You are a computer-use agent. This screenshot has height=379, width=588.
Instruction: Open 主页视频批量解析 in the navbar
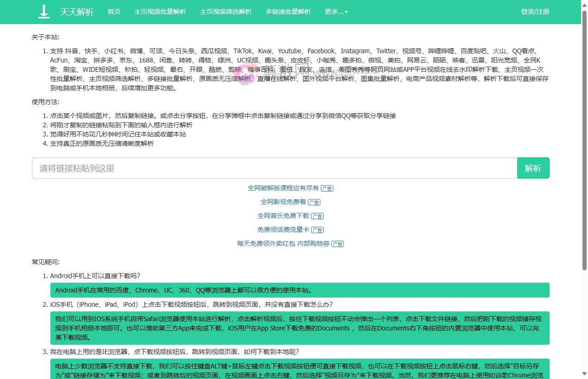tap(160, 12)
